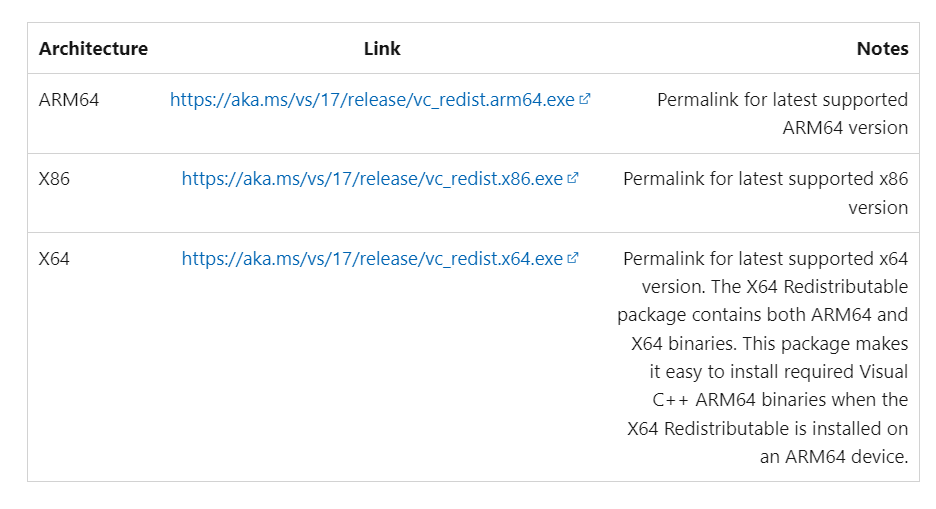
Task: Click the Architecture column header
Action: point(93,49)
